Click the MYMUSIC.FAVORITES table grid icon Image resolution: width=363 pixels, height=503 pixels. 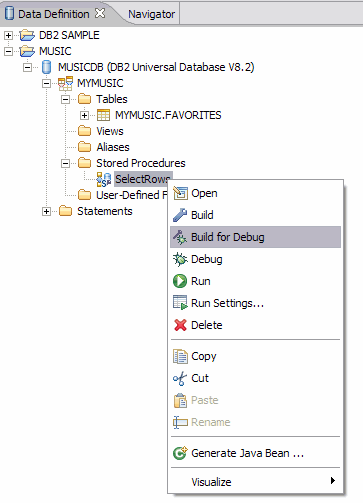[103, 115]
